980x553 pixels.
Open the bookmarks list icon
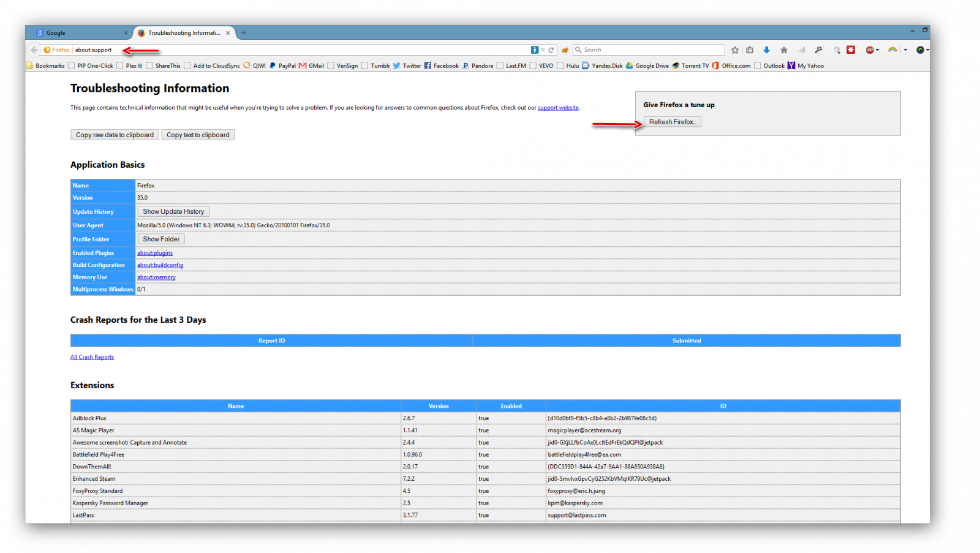coord(750,50)
